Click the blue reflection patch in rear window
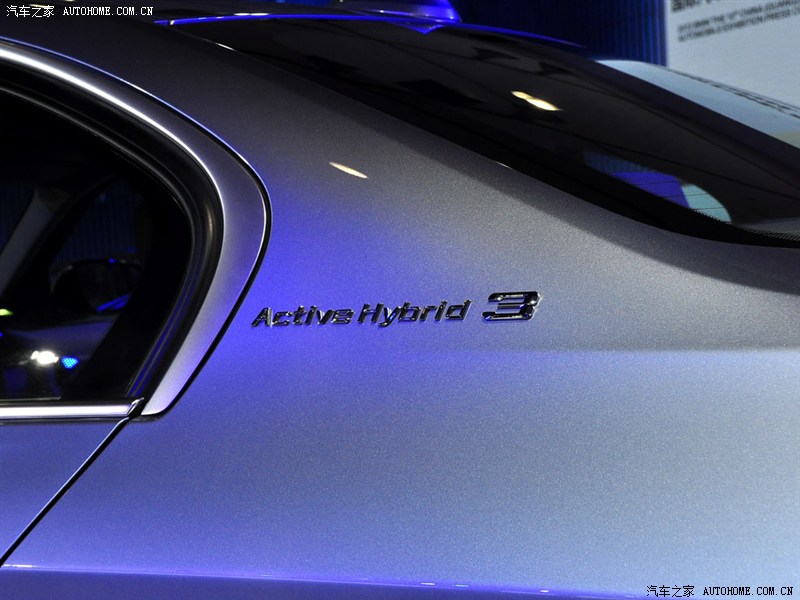Viewport: 800px width, 600px height. [x=650, y=180]
